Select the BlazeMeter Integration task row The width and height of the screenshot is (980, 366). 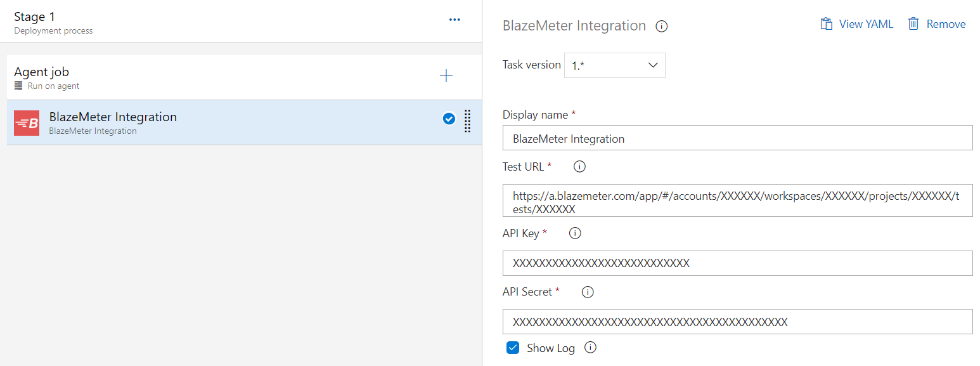(x=244, y=122)
